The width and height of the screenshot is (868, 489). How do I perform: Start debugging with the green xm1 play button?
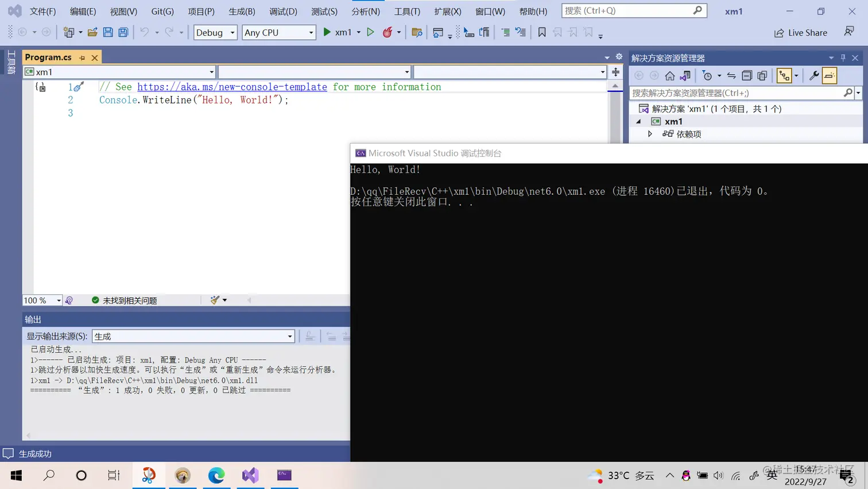tap(338, 32)
